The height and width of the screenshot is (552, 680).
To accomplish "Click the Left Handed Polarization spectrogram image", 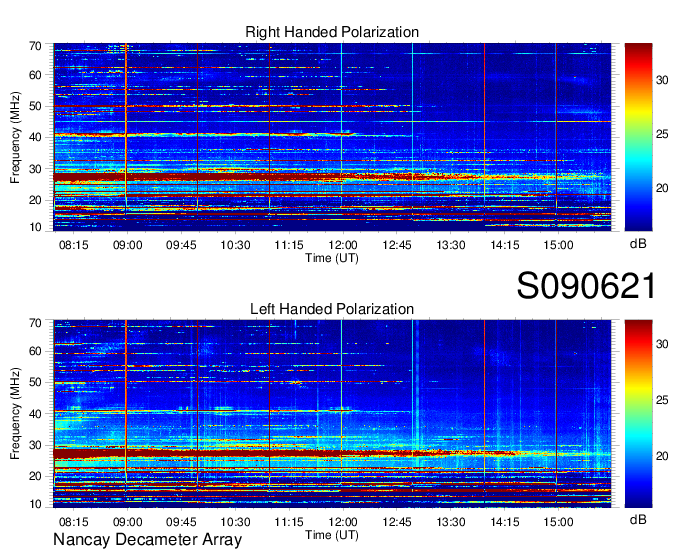I will coord(332,414).
